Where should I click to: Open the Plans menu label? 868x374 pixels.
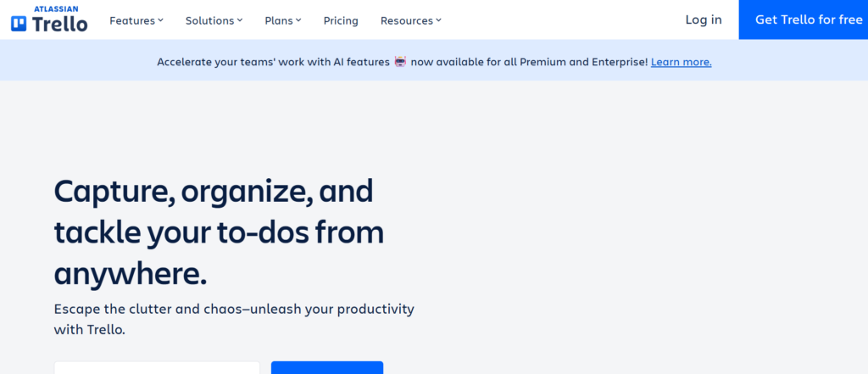click(x=279, y=20)
